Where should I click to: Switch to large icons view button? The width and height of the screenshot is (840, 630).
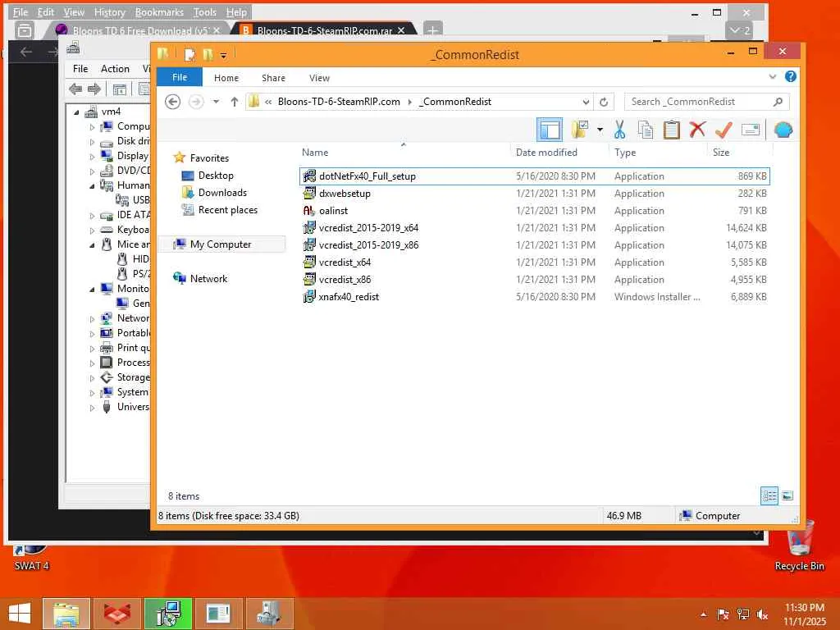787,495
